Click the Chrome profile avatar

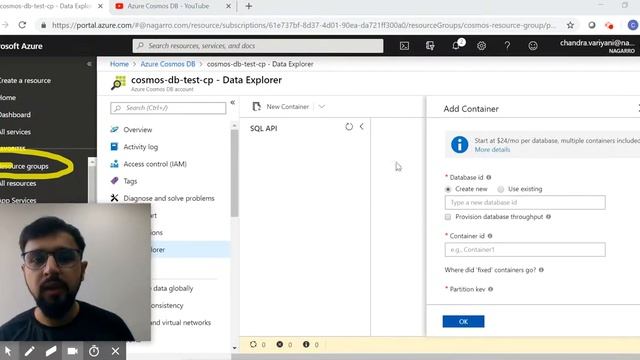pyautogui.click(x=633, y=25)
